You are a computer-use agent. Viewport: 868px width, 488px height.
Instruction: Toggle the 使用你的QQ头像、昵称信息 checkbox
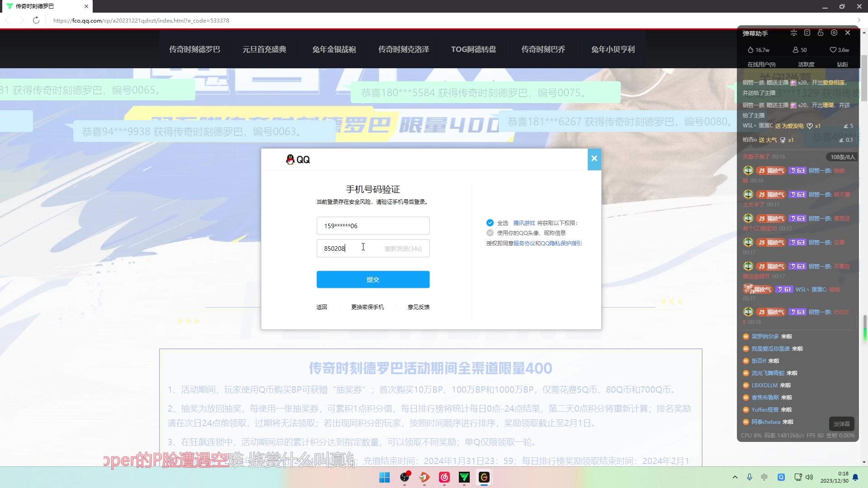(490, 233)
